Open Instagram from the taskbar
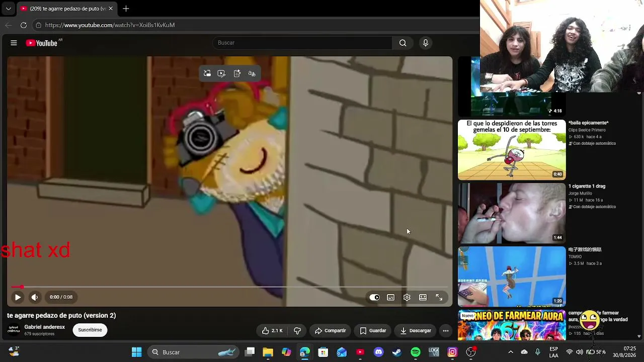The width and height of the screenshot is (644, 362). 452,352
